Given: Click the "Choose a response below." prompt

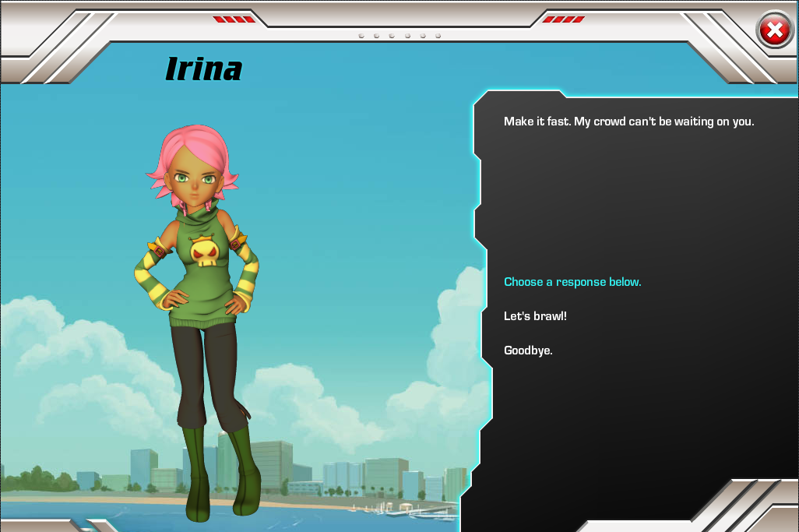Looking at the screenshot, I should click(x=572, y=282).
